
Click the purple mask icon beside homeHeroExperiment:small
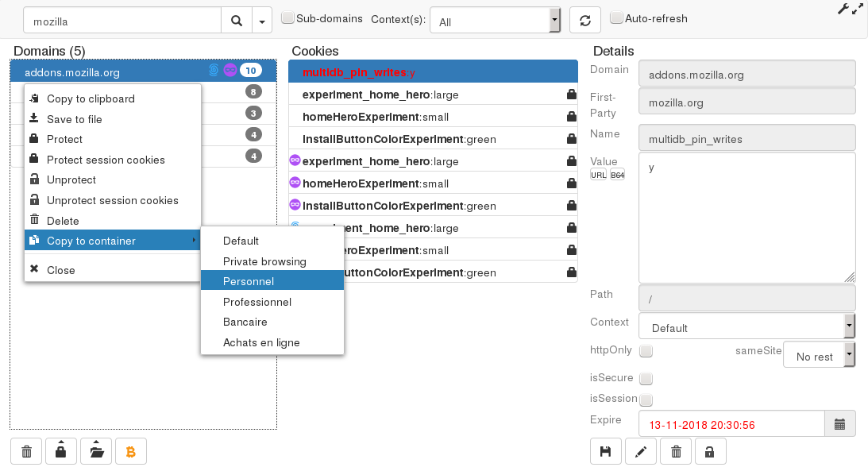pos(295,183)
